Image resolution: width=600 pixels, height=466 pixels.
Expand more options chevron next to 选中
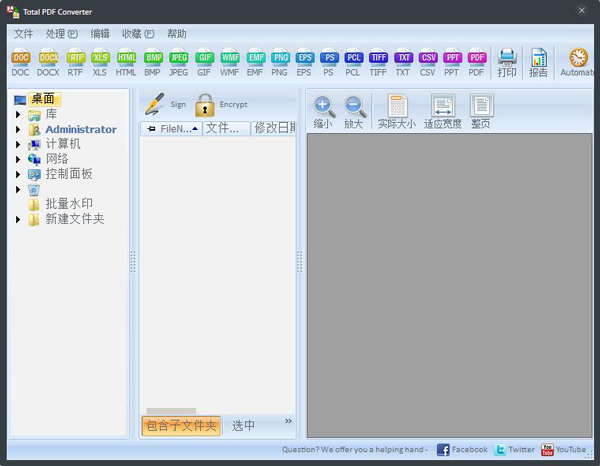click(288, 421)
